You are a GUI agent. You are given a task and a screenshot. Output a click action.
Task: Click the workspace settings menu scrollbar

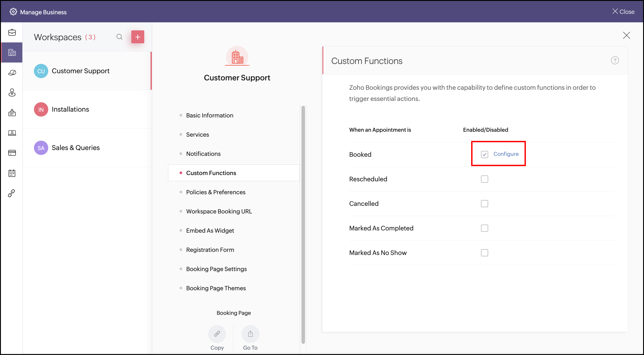(x=303, y=225)
